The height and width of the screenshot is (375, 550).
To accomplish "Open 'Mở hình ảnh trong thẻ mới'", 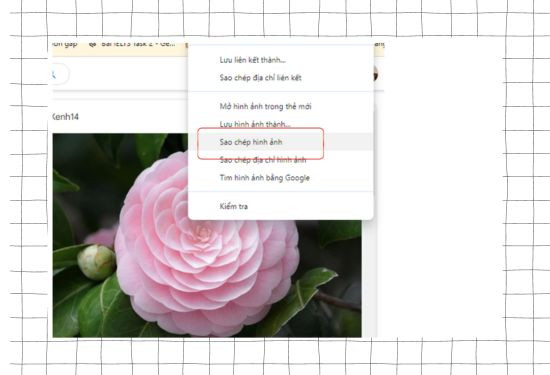I will coord(281,106).
